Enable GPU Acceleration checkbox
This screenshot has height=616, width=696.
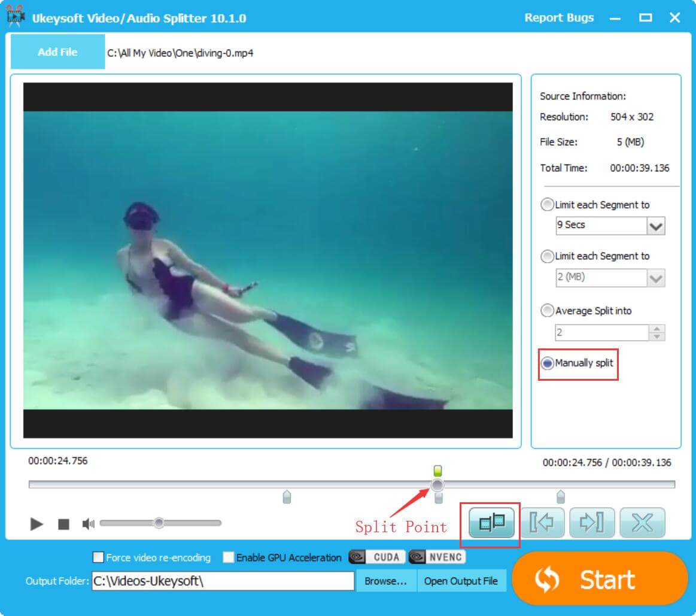[x=228, y=557]
